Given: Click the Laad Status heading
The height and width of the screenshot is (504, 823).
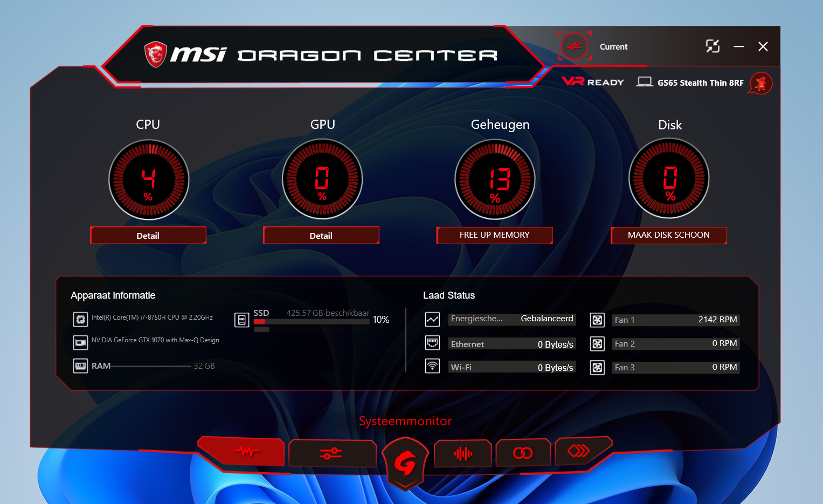Looking at the screenshot, I should point(449,295).
